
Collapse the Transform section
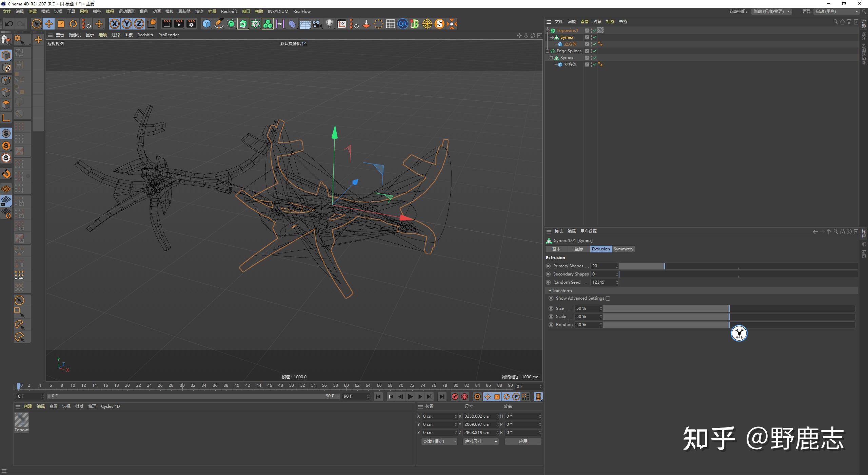point(550,291)
